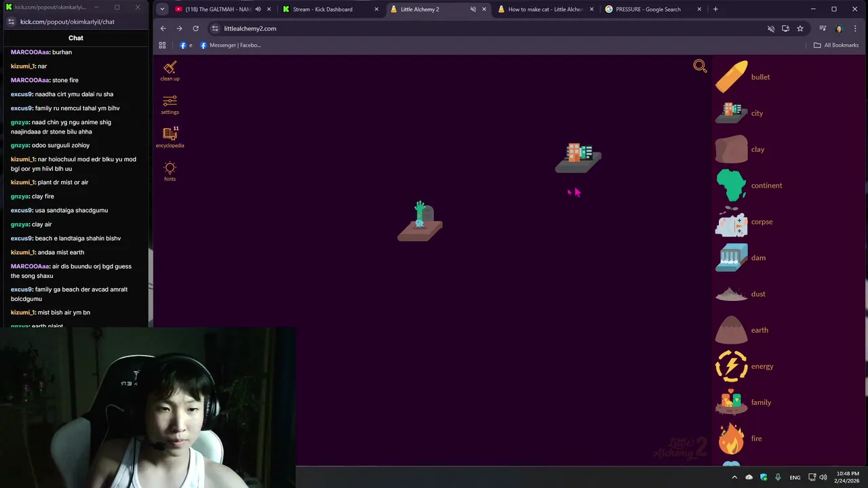Click username kizumi_1 on 'andaa mist earth'
Viewport: 868px width, 488px height.
pyautogui.click(x=23, y=252)
